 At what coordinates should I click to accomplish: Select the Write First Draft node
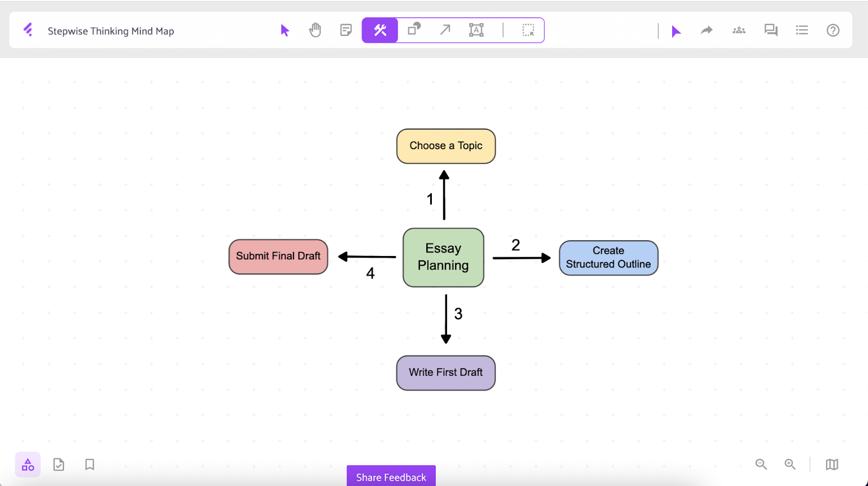click(x=446, y=373)
